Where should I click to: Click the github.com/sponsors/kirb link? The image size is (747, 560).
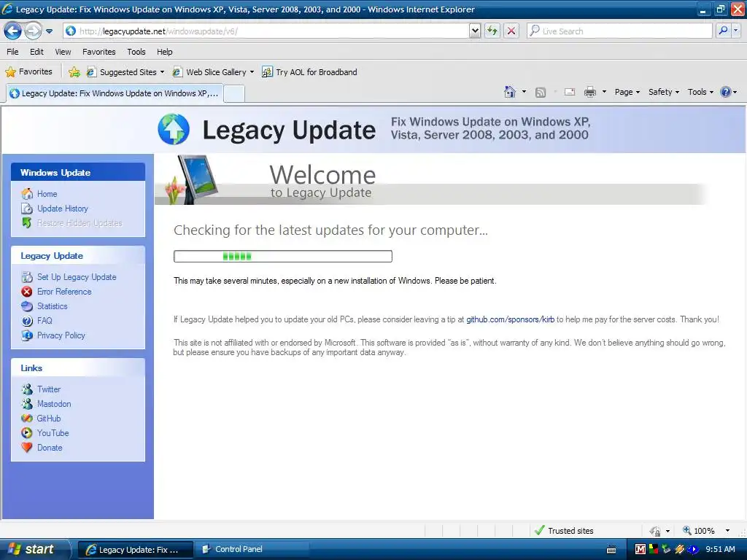click(x=510, y=319)
